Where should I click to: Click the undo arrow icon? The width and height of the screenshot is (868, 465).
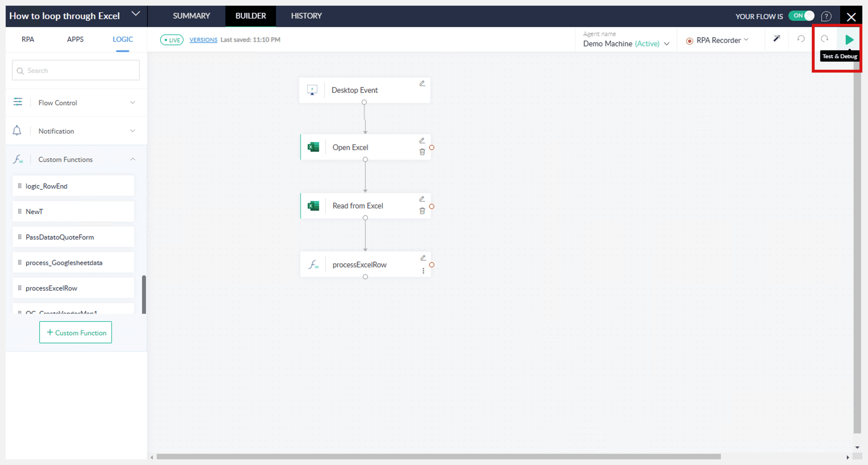[x=801, y=39]
